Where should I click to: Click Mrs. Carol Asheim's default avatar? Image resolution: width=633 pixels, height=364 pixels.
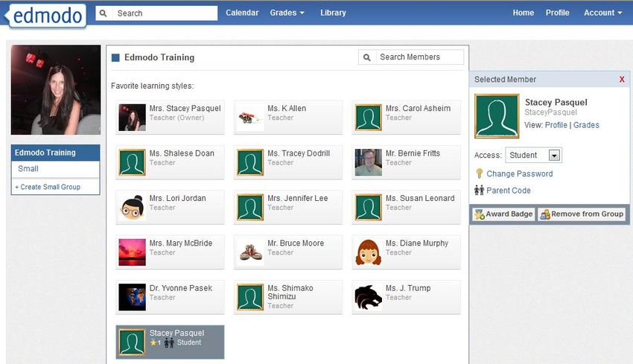[x=368, y=118]
